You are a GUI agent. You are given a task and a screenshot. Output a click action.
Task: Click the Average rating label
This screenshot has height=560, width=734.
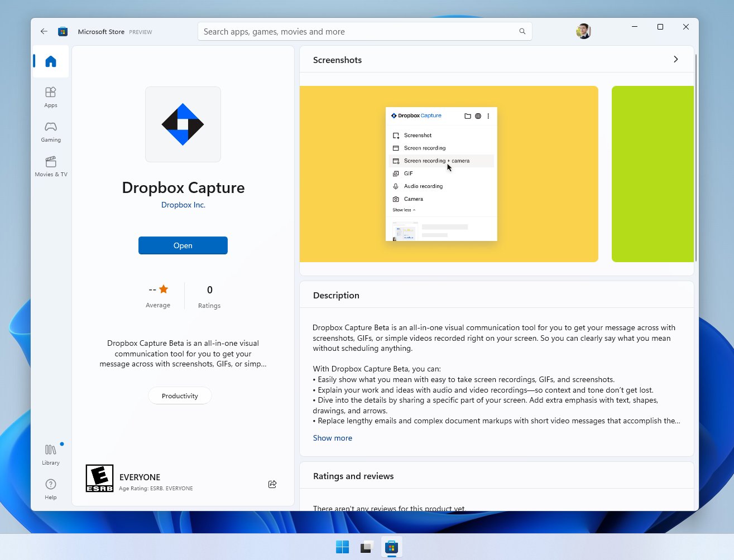tap(158, 305)
